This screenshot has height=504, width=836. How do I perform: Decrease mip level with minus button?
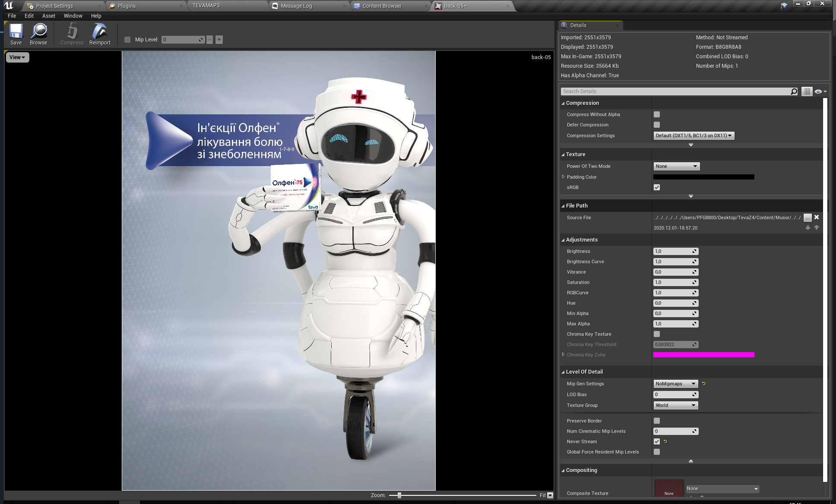click(210, 40)
